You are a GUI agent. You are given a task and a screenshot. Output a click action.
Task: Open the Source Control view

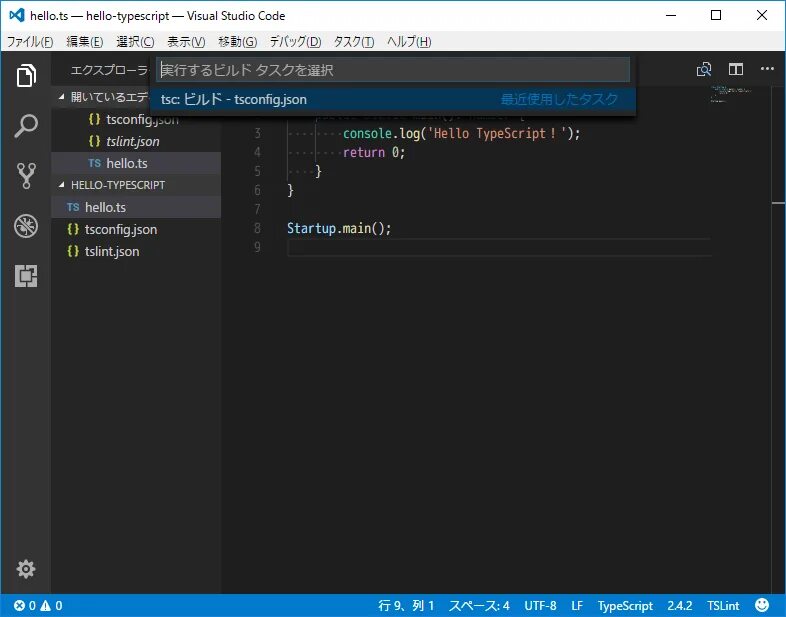click(x=26, y=176)
